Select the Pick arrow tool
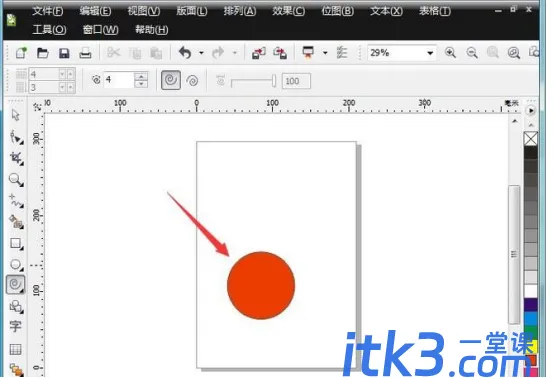 point(15,115)
